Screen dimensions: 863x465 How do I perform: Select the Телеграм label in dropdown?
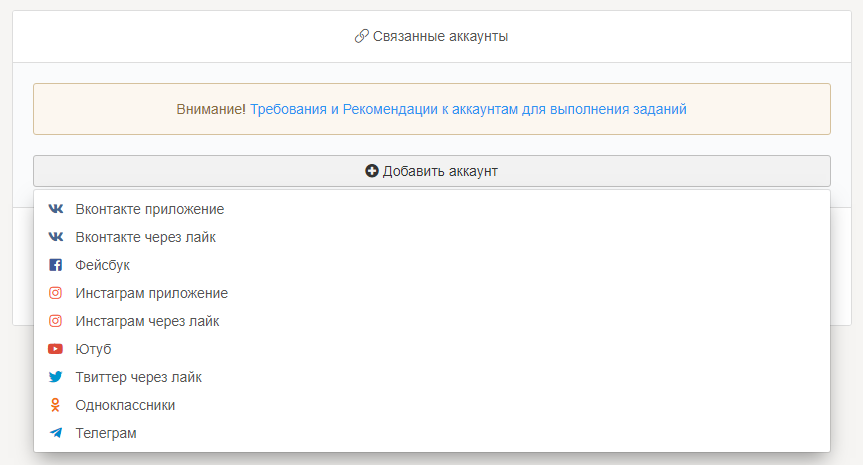[106, 434]
